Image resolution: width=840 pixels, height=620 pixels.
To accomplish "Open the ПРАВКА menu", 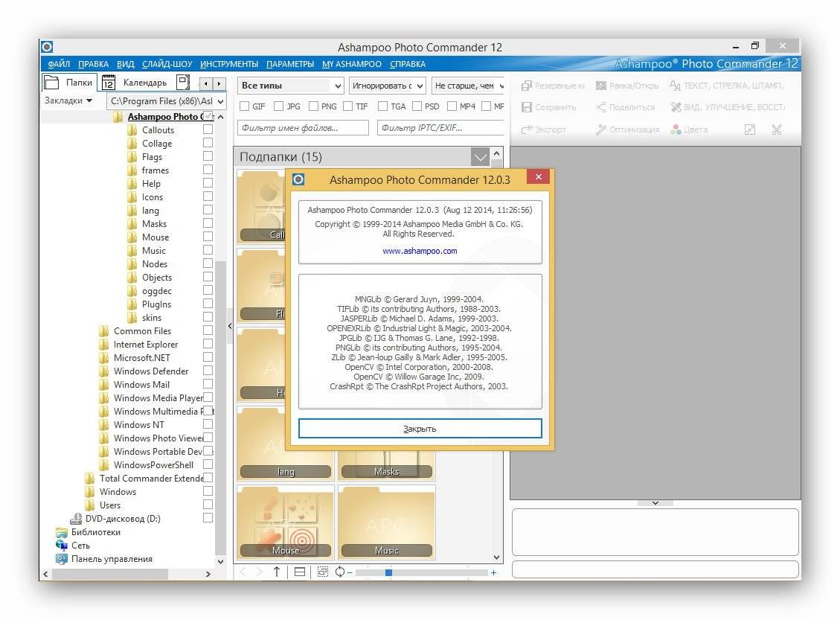I will (93, 64).
